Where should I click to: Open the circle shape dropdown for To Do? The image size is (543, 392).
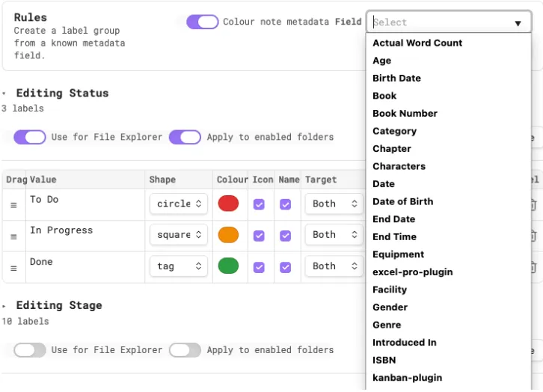coord(179,203)
